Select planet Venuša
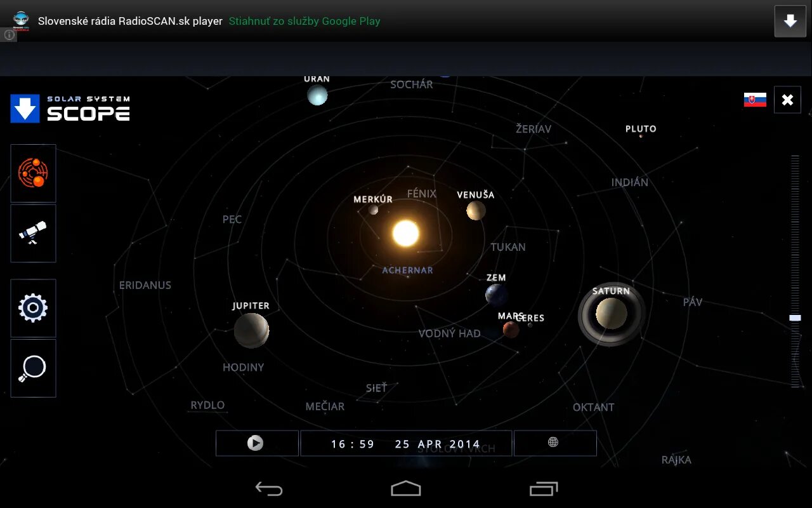Image resolution: width=812 pixels, height=508 pixels. [476, 210]
